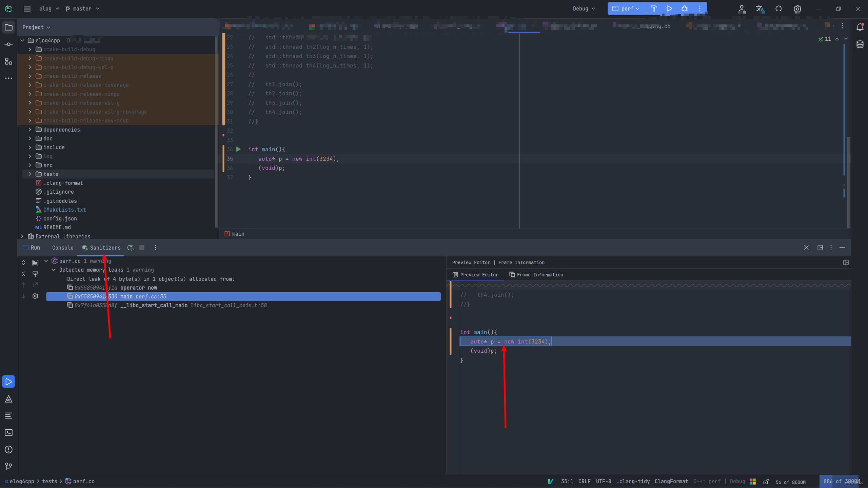Open the Problems tool window icon
Image resolution: width=868 pixels, height=488 pixels.
[x=8, y=449]
